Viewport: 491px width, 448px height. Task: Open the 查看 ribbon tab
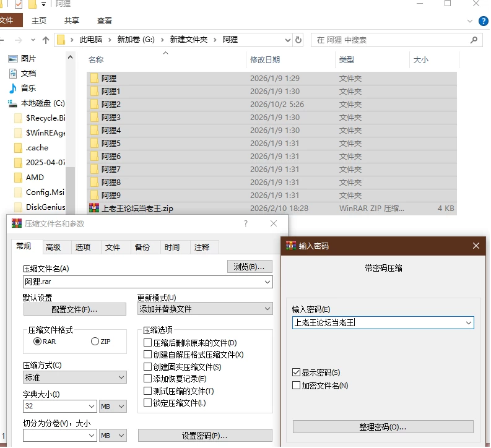[105, 20]
